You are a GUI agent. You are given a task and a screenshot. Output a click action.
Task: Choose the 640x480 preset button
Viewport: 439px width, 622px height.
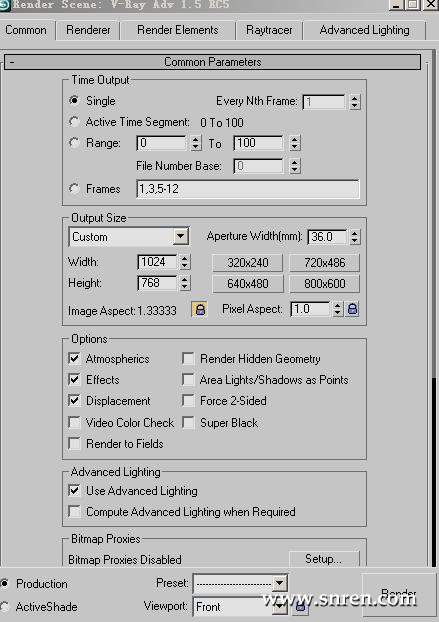pos(248,284)
